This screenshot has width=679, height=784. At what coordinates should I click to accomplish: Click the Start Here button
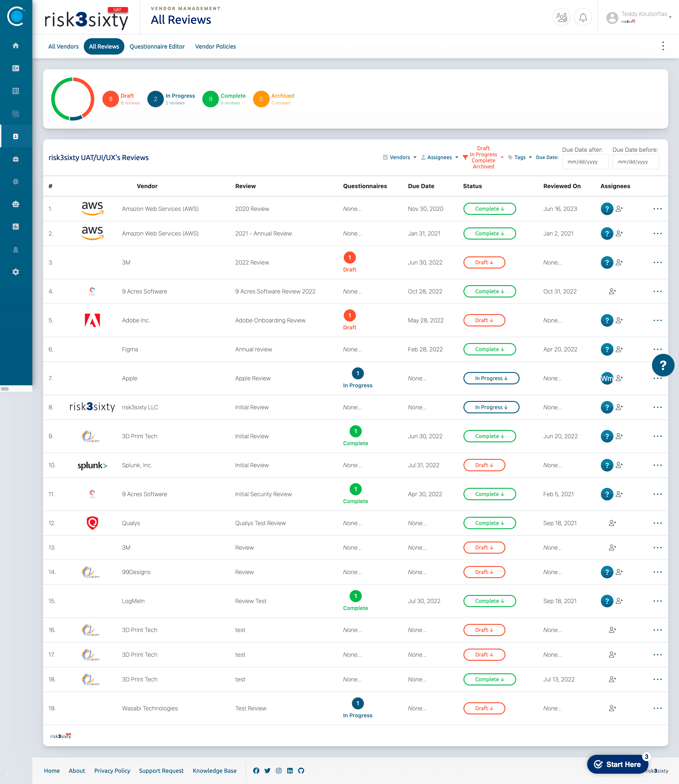pyautogui.click(x=618, y=764)
